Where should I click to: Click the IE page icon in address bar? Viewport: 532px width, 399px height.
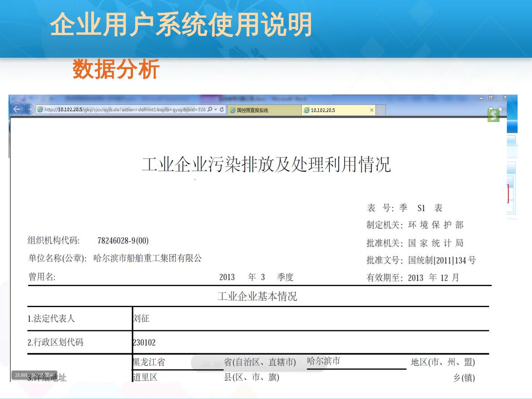pyautogui.click(x=40, y=109)
